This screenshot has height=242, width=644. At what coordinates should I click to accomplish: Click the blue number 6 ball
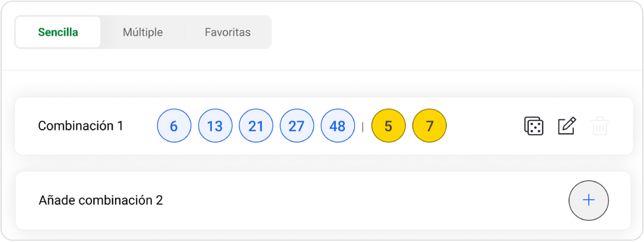pyautogui.click(x=174, y=126)
